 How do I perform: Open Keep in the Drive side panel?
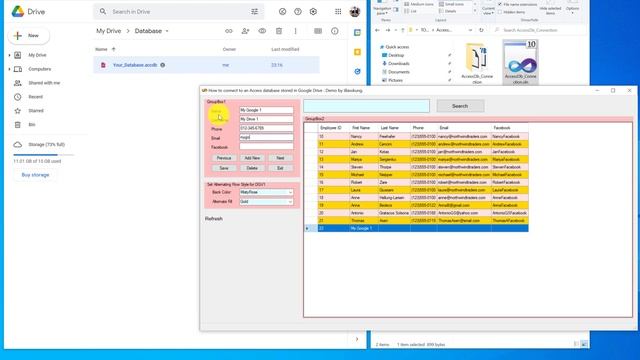coord(358,52)
